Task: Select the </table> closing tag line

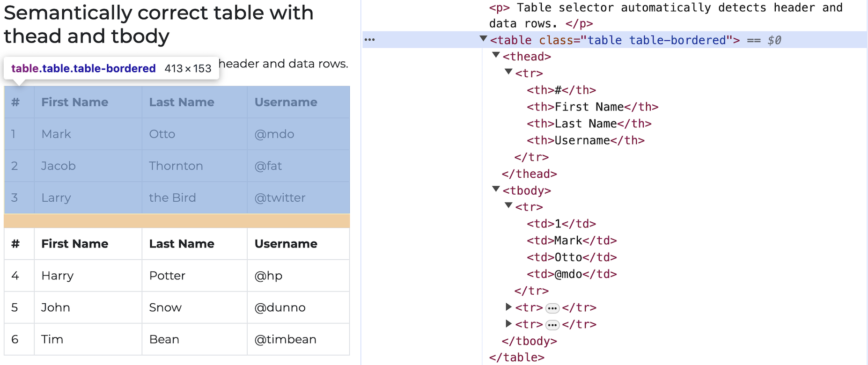Action: (x=516, y=358)
